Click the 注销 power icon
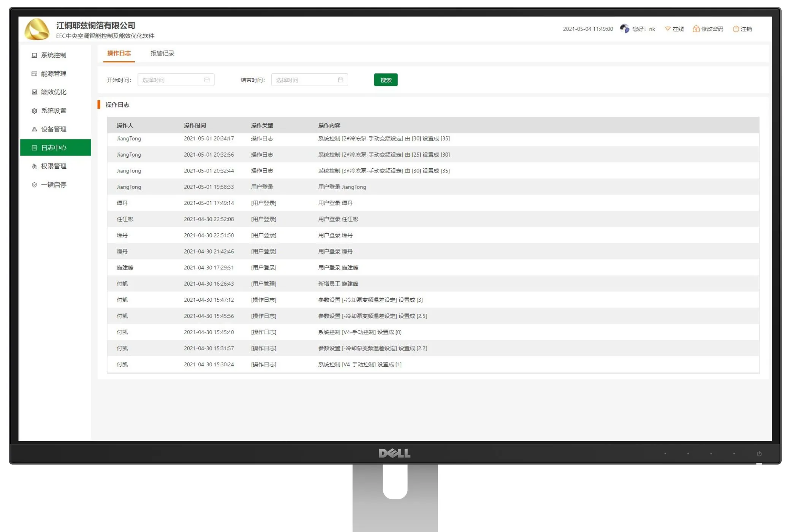This screenshot has height=532, width=790. [735, 28]
